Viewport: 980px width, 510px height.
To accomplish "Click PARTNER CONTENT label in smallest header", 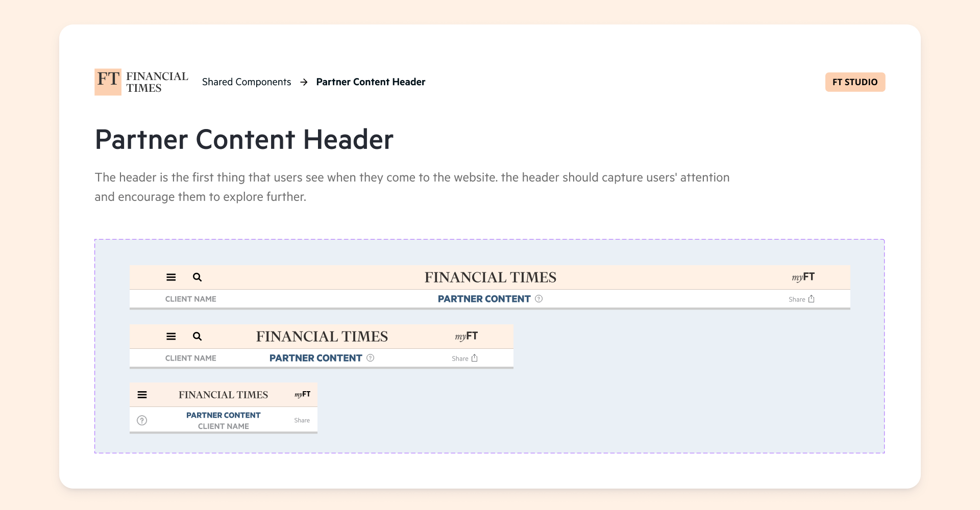I will click(x=223, y=415).
